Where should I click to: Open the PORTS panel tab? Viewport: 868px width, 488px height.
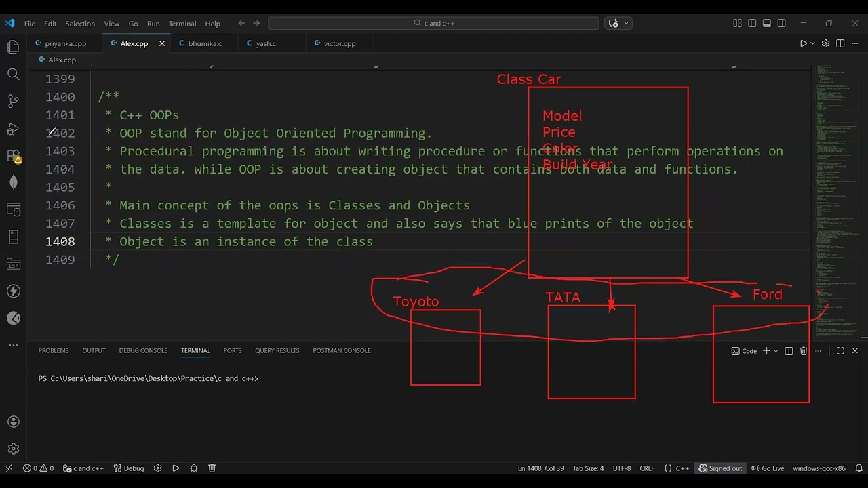(233, 350)
